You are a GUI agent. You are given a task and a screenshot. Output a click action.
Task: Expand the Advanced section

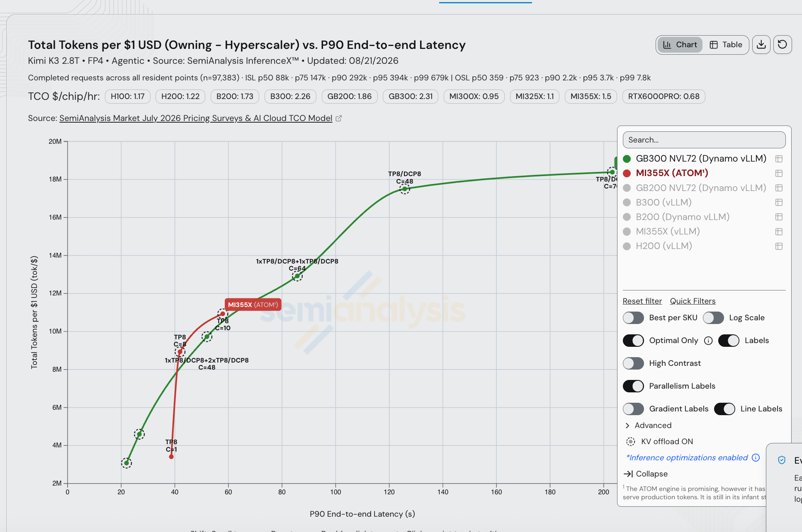click(648, 426)
